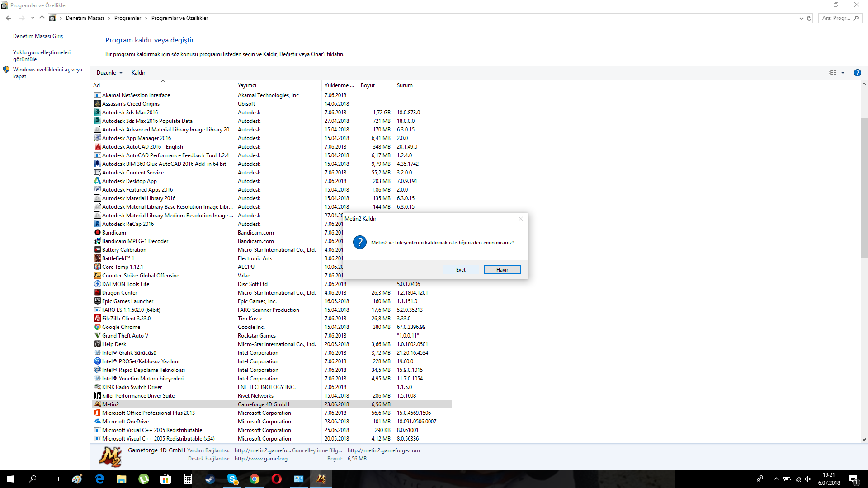Select DAEMON Tools Lite entry
Viewport: 868px width, 488px height.
coord(272,284)
